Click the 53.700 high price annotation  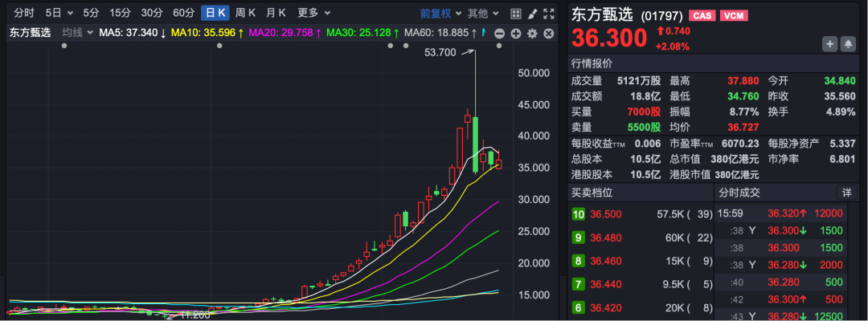pos(440,52)
